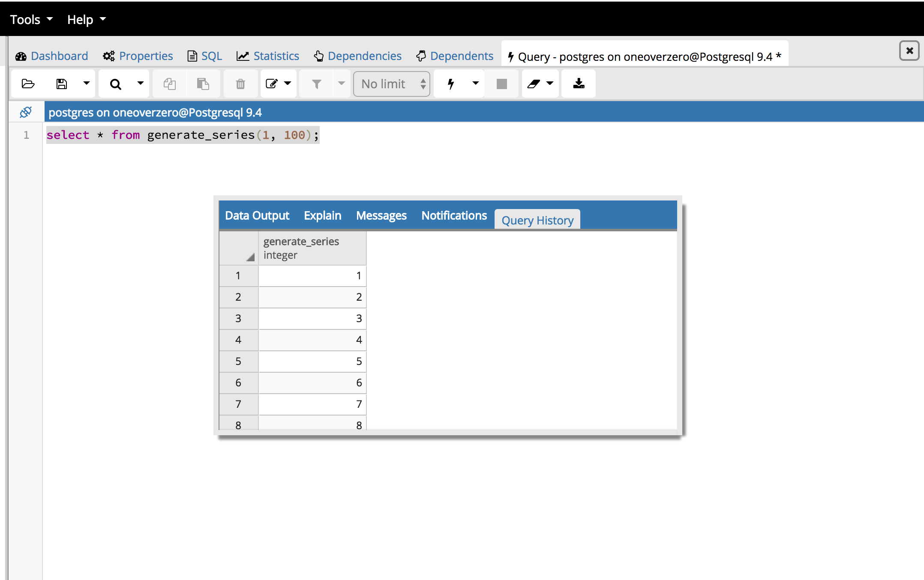
Task: Click the Save file icon
Action: point(62,84)
